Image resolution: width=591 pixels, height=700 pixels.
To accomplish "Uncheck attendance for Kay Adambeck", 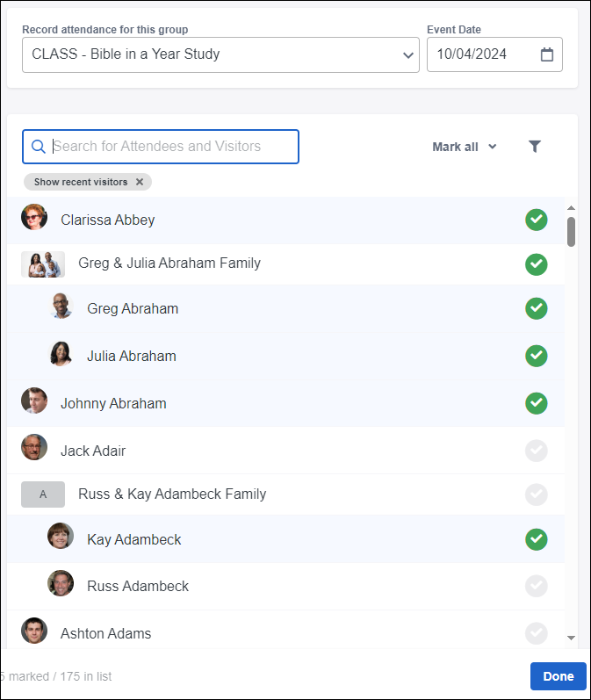I will coord(537,539).
